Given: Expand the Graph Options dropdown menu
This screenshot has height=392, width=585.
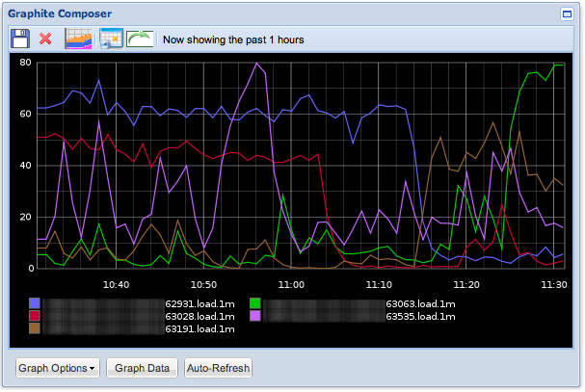Looking at the screenshot, I should tap(58, 368).
